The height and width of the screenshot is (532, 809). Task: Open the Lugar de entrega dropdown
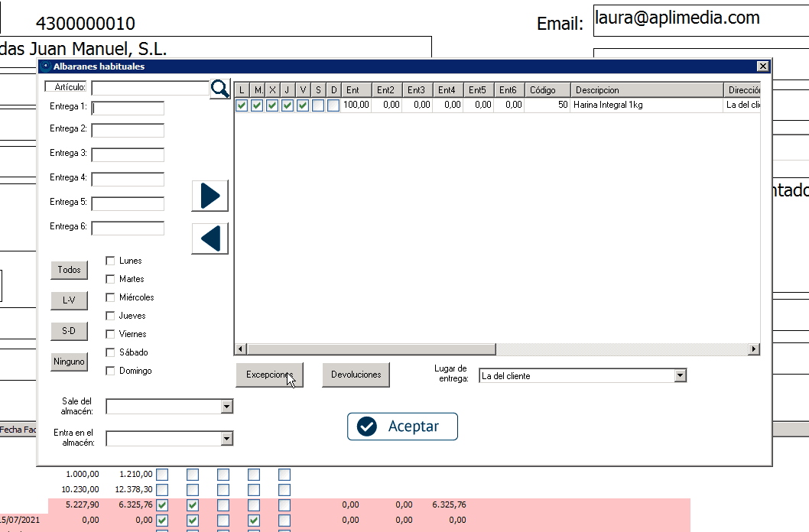coord(680,376)
